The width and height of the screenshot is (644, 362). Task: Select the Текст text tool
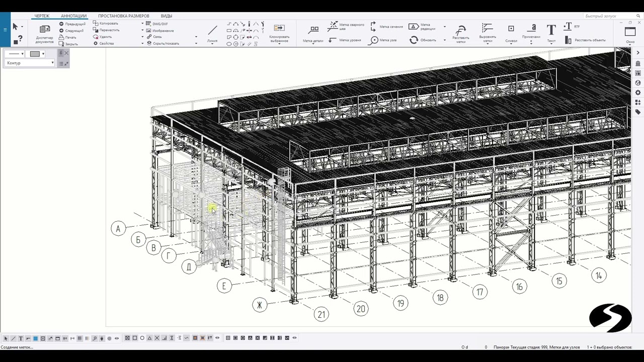coord(551,33)
